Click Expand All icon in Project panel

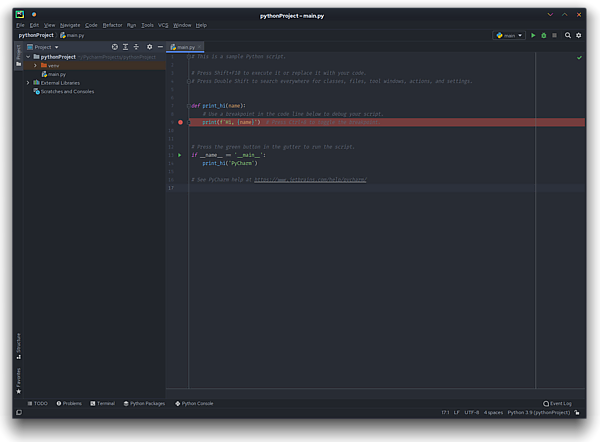pyautogui.click(x=125, y=47)
